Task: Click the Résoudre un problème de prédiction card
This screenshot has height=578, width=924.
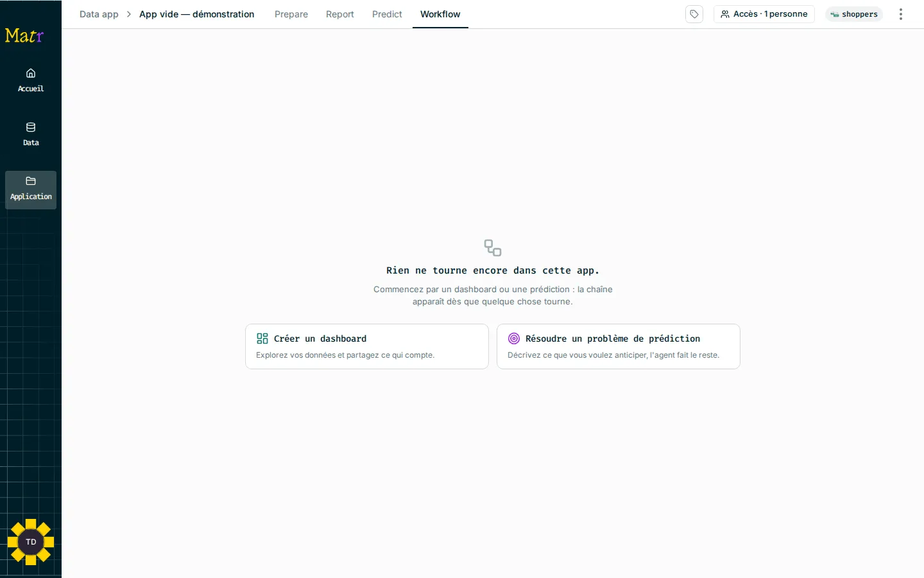Action: coord(619,346)
